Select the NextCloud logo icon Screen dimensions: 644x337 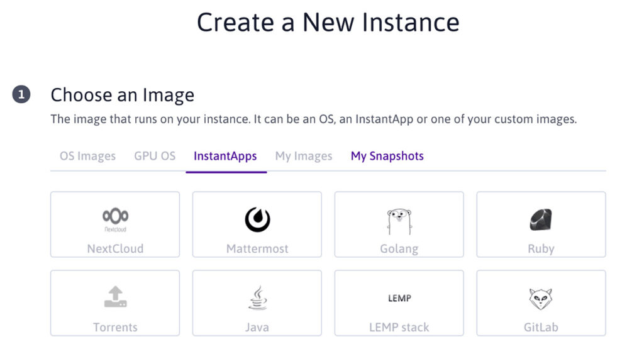point(115,219)
